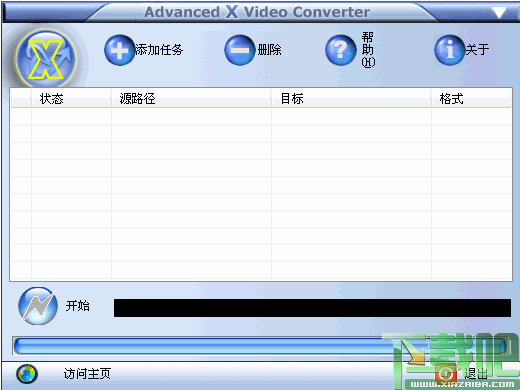This screenshot has height=390, width=520.
Task: Click the red exit icon beside 退出
Action: pyautogui.click(x=446, y=373)
